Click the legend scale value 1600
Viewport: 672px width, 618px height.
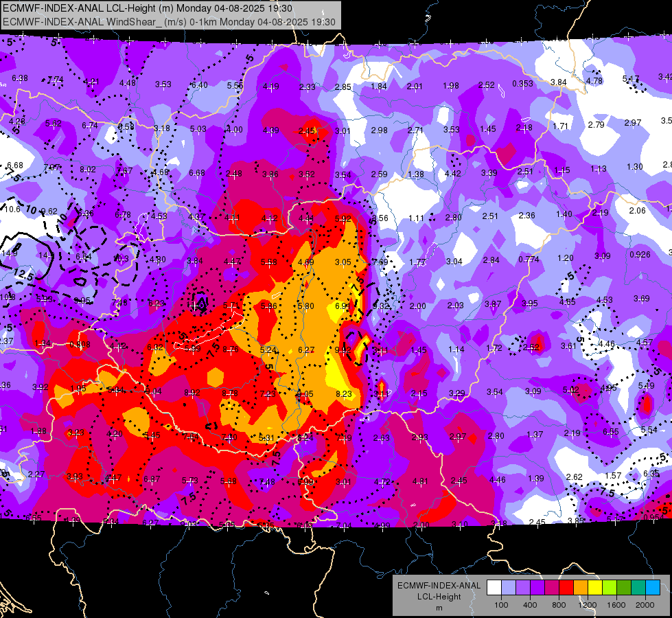coord(616,605)
